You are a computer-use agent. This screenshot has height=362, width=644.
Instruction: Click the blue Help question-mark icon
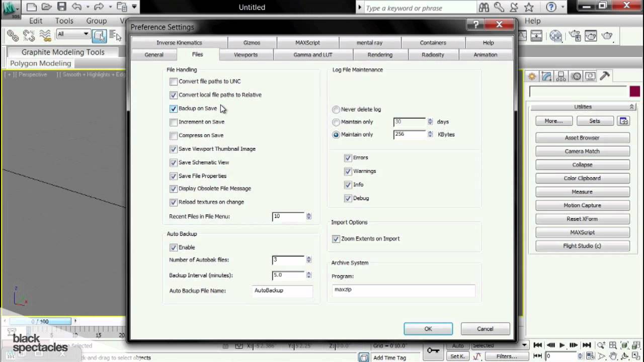[x=551, y=8]
